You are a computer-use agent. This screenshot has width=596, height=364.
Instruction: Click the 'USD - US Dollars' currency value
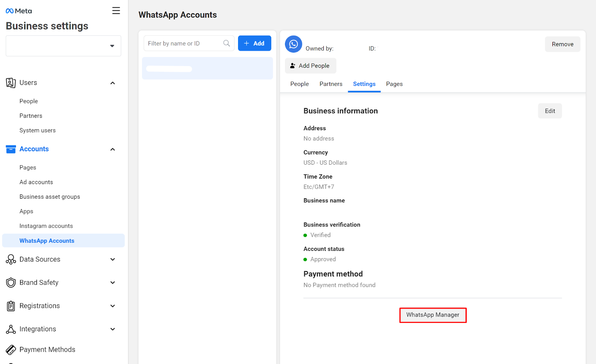(x=325, y=162)
